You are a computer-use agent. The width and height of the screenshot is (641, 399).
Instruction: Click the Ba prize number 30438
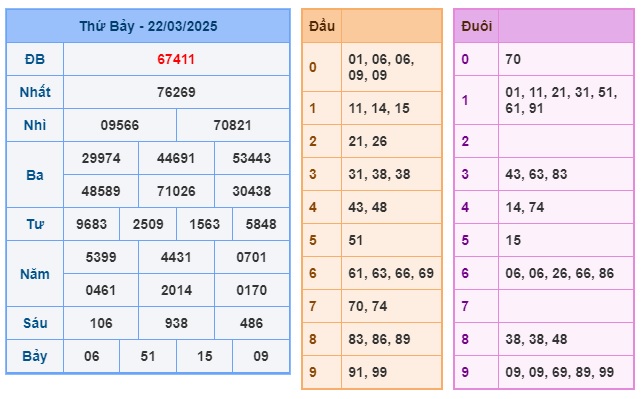pos(252,191)
